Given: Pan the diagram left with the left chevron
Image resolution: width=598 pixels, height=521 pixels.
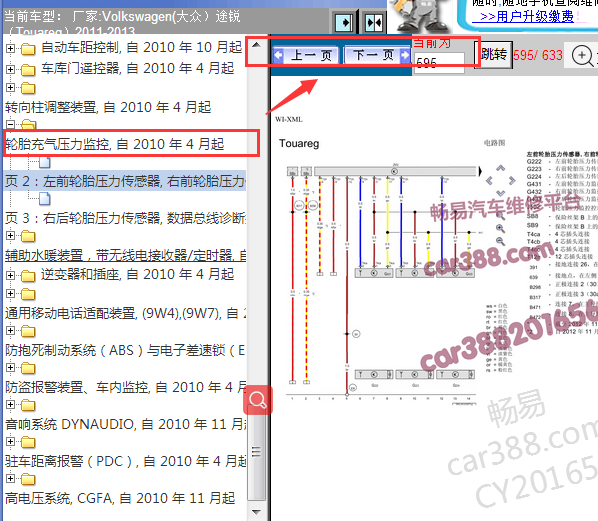Looking at the screenshot, I should [489, 180].
